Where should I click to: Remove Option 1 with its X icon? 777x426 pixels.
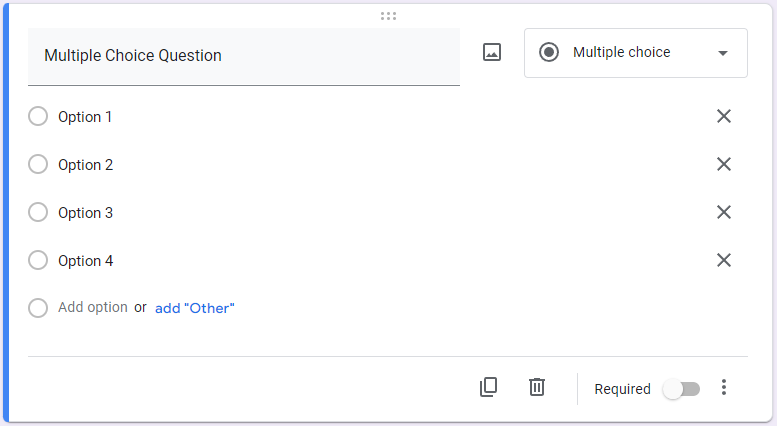tap(724, 117)
